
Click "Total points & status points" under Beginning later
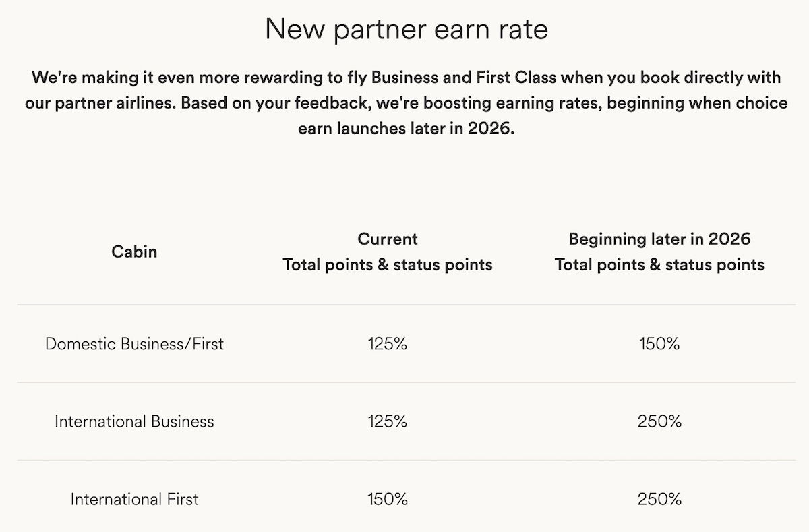[x=659, y=264]
